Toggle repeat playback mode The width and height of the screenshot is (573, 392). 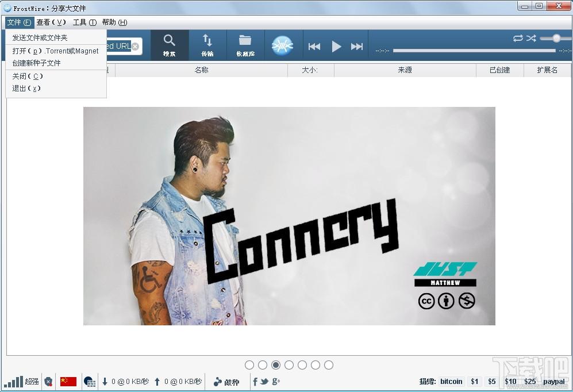pos(518,38)
